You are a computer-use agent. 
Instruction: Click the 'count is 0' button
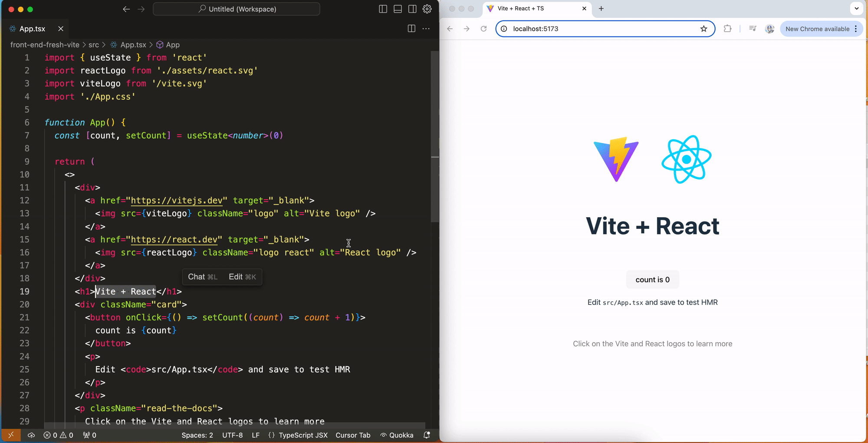click(x=653, y=280)
